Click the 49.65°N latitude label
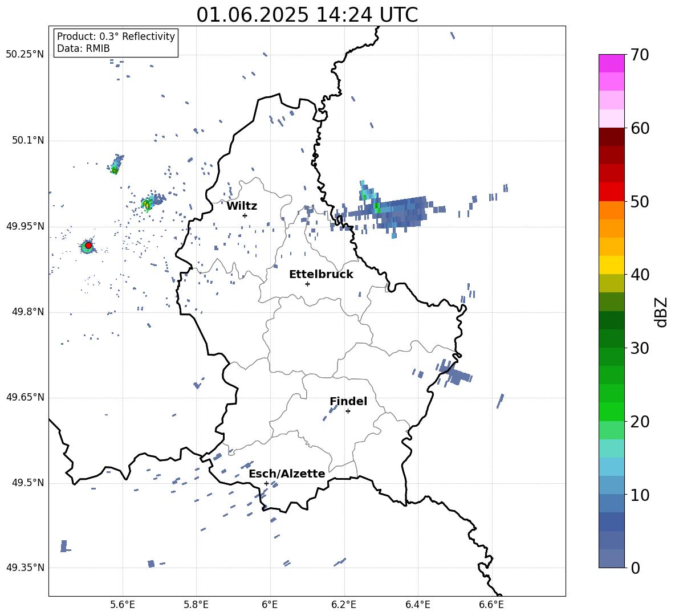 click(25, 397)
